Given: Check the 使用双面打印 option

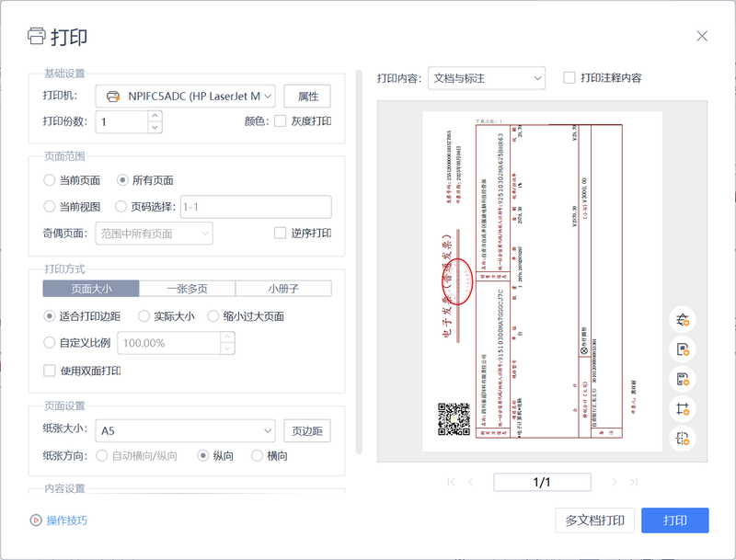Looking at the screenshot, I should click(x=50, y=371).
